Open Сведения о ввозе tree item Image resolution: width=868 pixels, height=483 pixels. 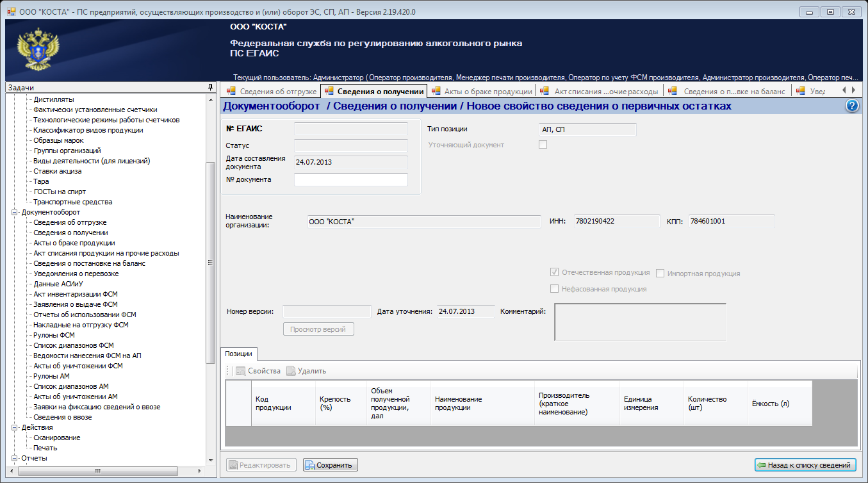[x=63, y=417]
